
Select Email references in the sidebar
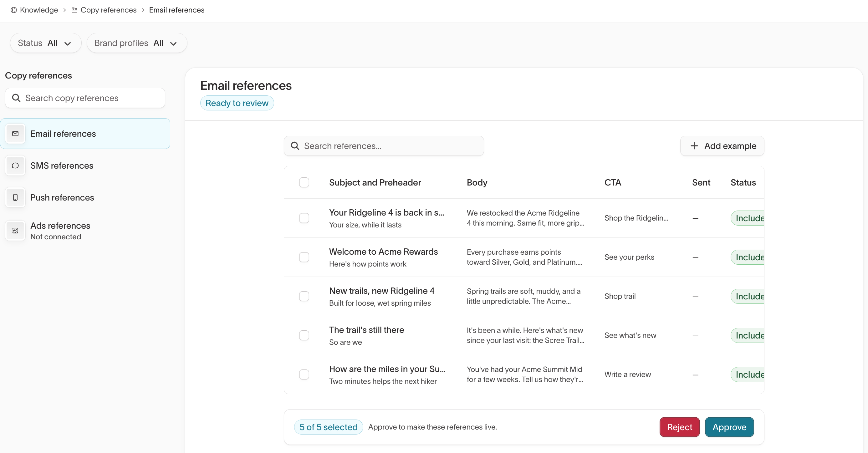pyautogui.click(x=85, y=134)
